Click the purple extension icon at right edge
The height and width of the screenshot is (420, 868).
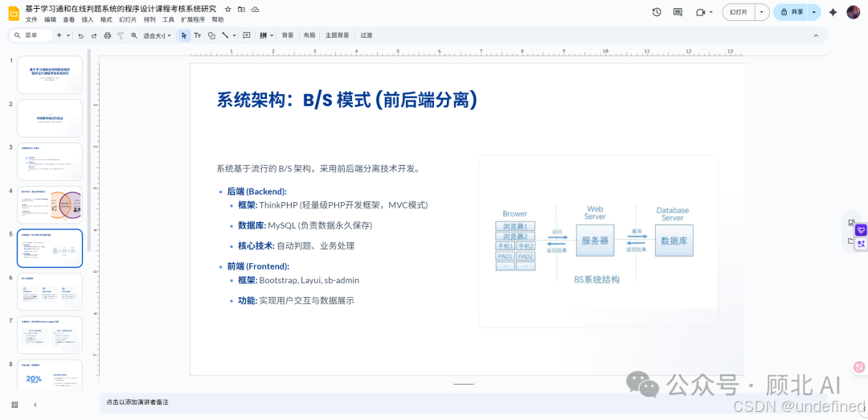(860, 230)
